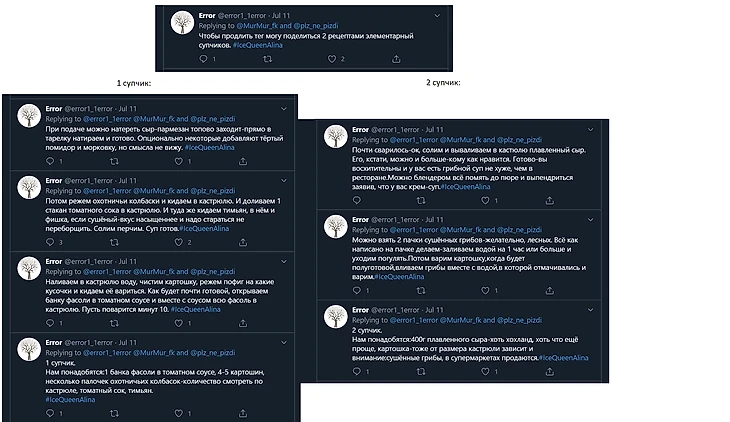Retweet the top tweet starting with "Чтобы продлить тег"
This screenshot has width=730, height=422.
pos(266,59)
